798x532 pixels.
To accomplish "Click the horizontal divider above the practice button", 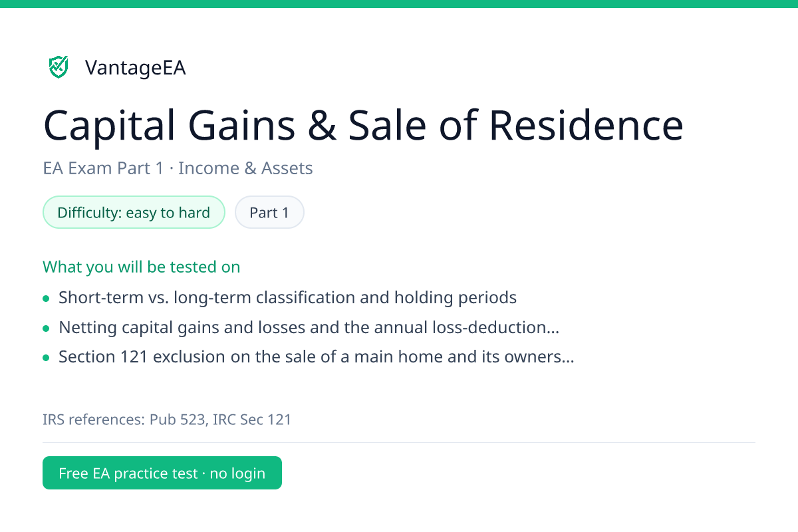I will point(399,442).
